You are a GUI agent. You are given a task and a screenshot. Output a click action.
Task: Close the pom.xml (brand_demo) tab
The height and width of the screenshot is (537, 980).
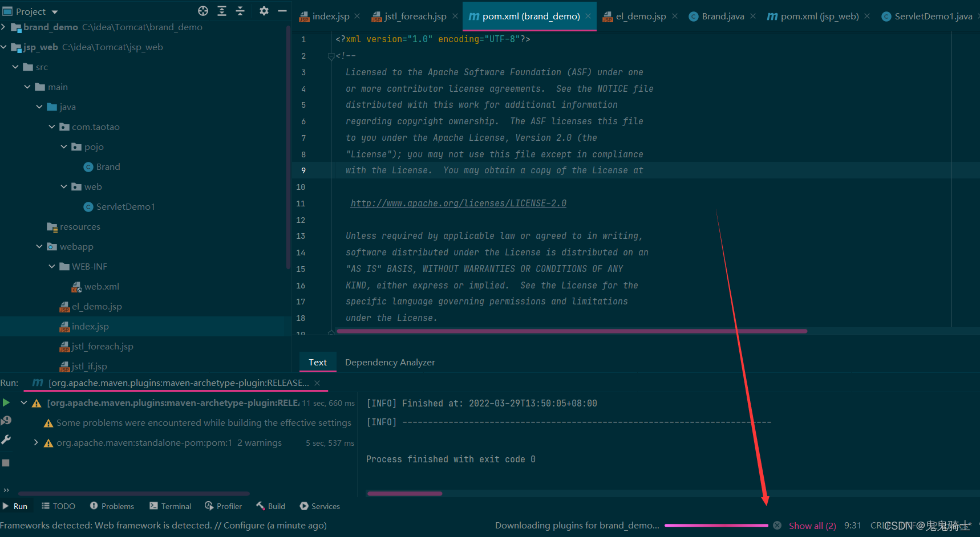coord(588,17)
